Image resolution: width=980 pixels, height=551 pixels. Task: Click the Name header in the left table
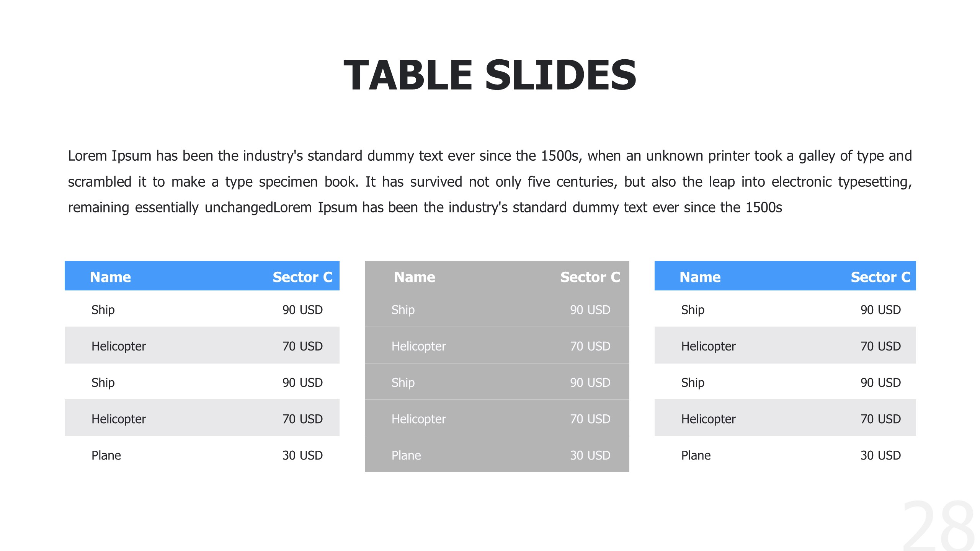point(110,277)
